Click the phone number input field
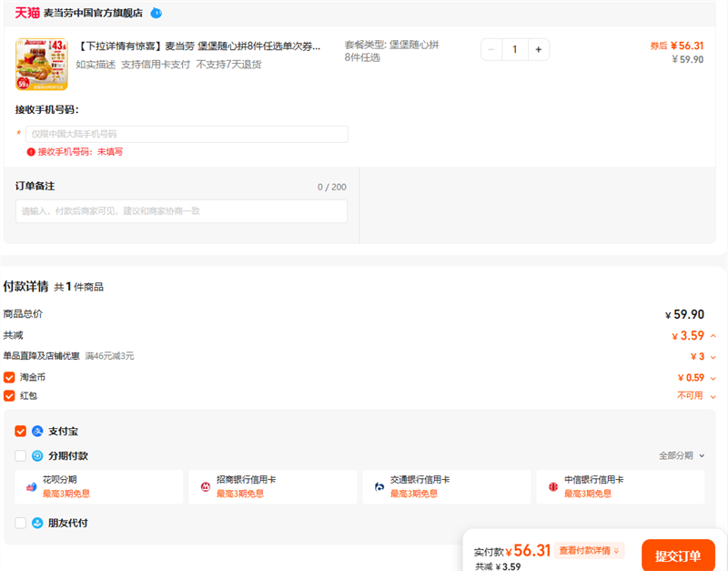This screenshot has width=728, height=571. [186, 134]
